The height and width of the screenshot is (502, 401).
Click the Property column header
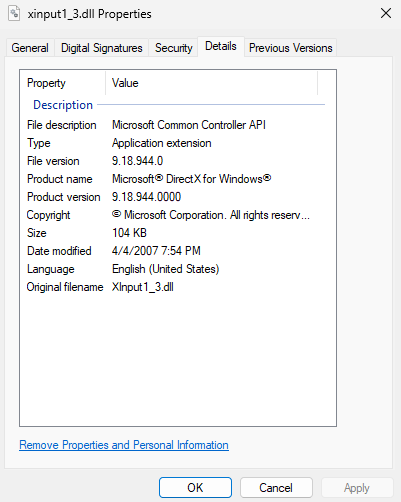point(63,83)
